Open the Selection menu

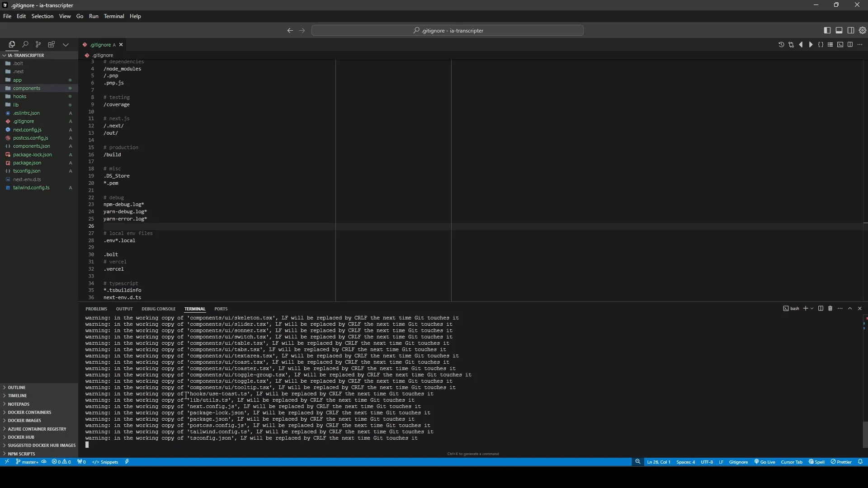point(42,16)
